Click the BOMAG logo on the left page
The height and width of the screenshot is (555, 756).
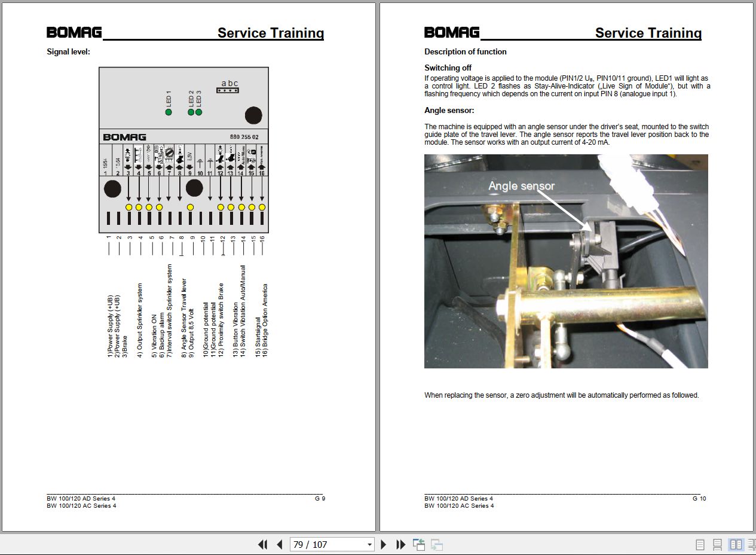pos(73,32)
